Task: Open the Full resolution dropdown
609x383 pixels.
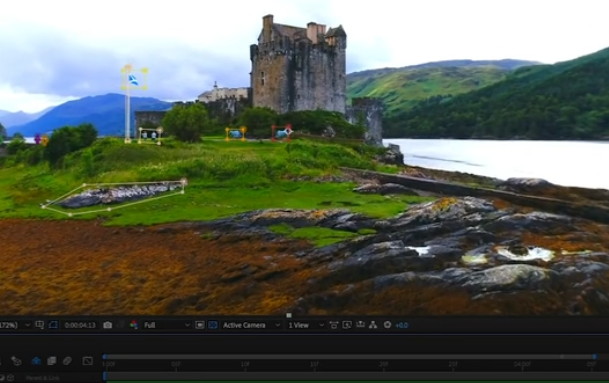Action: [x=167, y=325]
